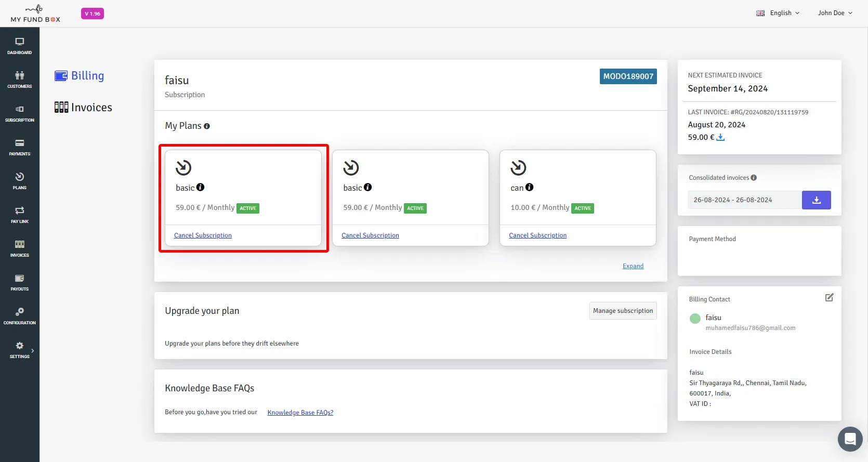Open the Payments sidebar section
Image resolution: width=868 pixels, height=462 pixels.
(20, 147)
